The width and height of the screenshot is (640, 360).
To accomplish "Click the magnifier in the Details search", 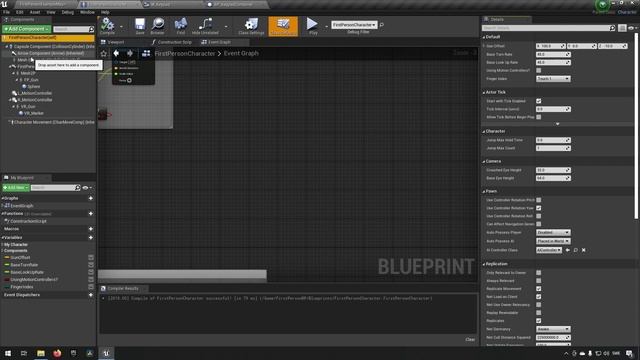I will click(612, 28).
